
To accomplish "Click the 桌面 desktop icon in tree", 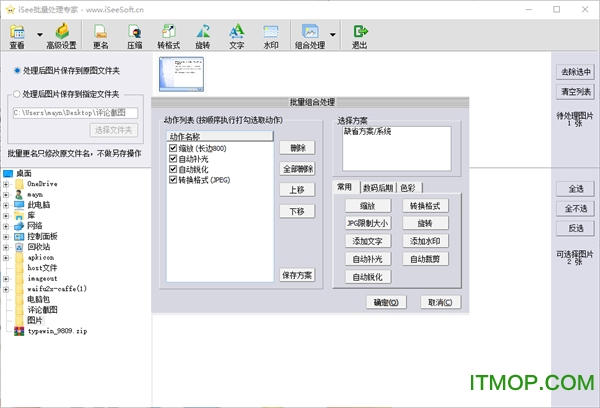I will [8, 174].
